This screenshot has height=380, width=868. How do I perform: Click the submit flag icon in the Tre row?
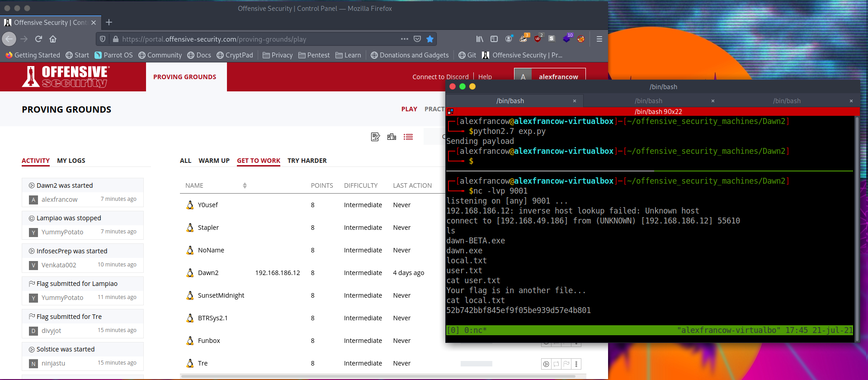tap(566, 364)
